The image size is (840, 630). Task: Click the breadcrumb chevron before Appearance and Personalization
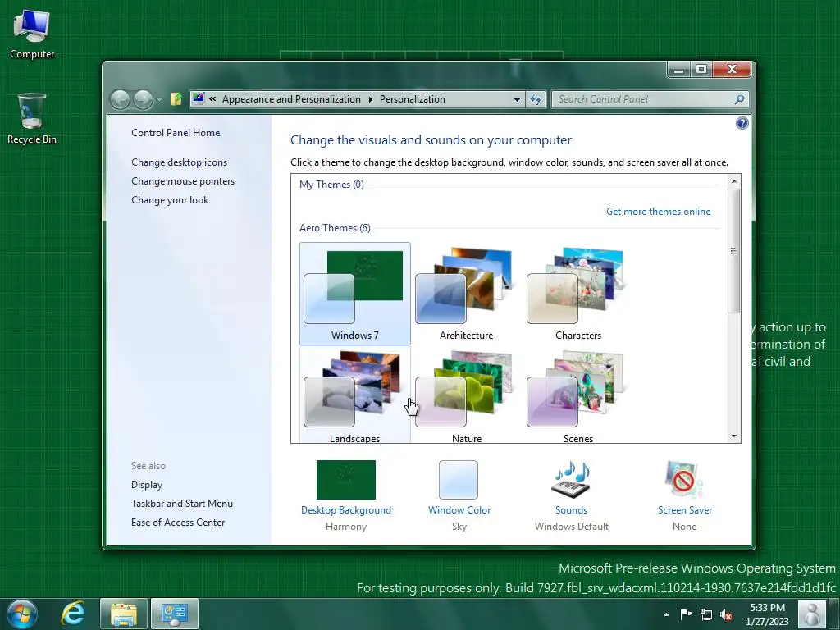212,98
